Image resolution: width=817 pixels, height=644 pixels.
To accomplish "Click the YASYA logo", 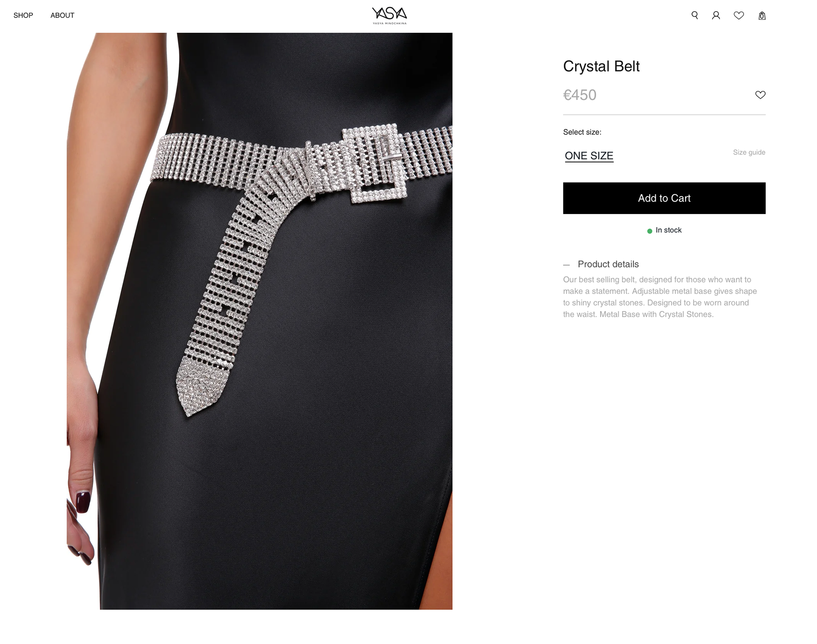I will point(389,16).
